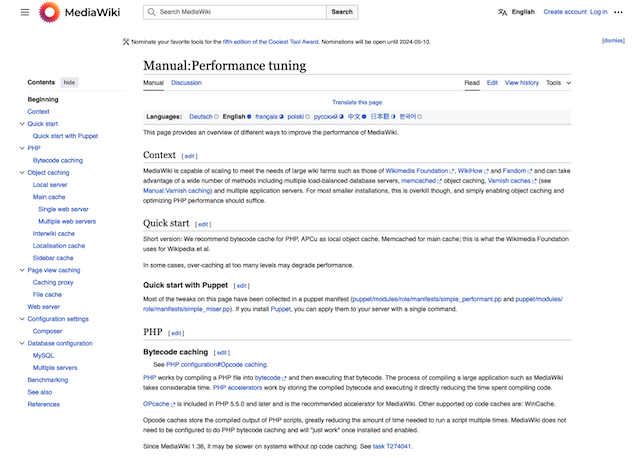
Task: Click the language translate icon
Action: 502,12
